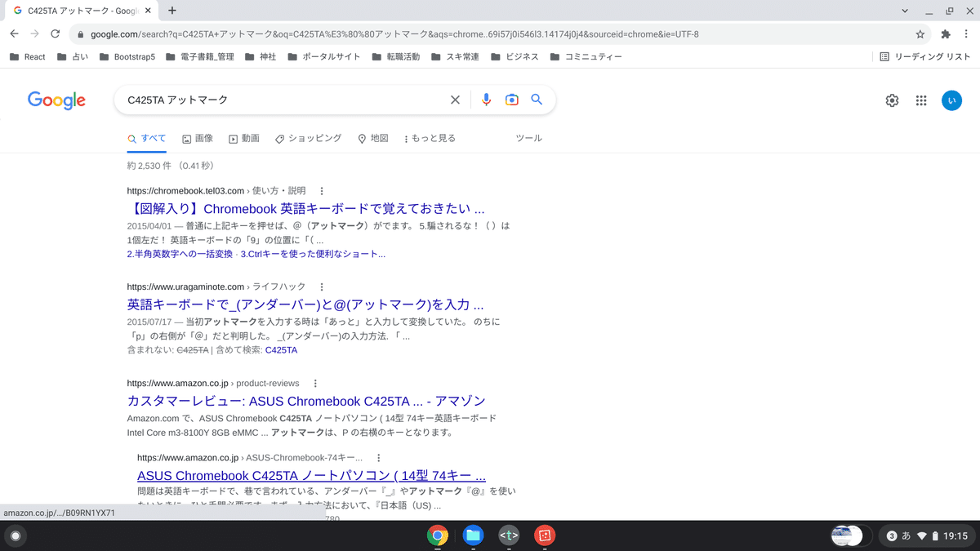Viewport: 980px width, 551px height.
Task: Clear the search box with the X
Action: pyautogui.click(x=456, y=100)
